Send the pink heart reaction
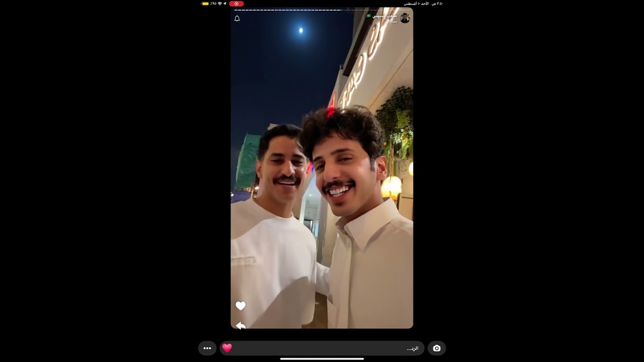 (x=227, y=348)
